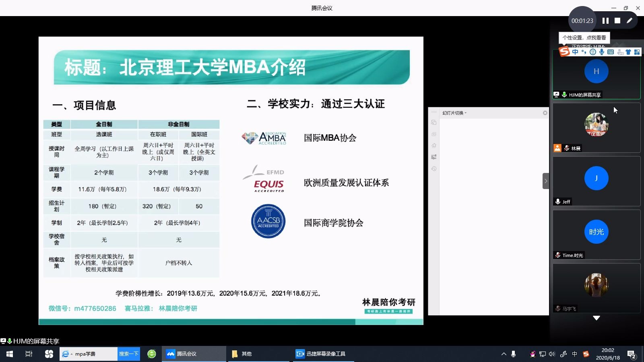Screen dimensions: 644x362
Task: Toggle the tray 中 IME indicator
Action: (575, 354)
